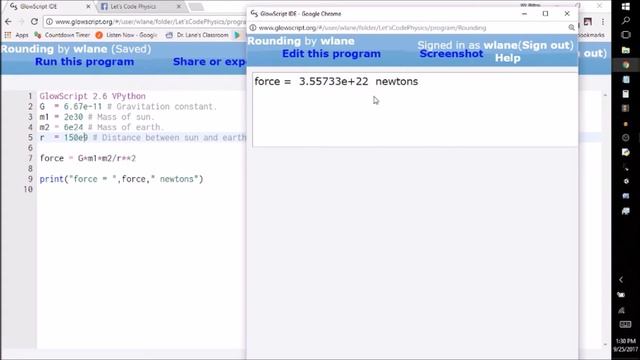Open Share or export link in editor window
Image resolution: width=640 pixels, height=360 pixels.
tap(209, 62)
